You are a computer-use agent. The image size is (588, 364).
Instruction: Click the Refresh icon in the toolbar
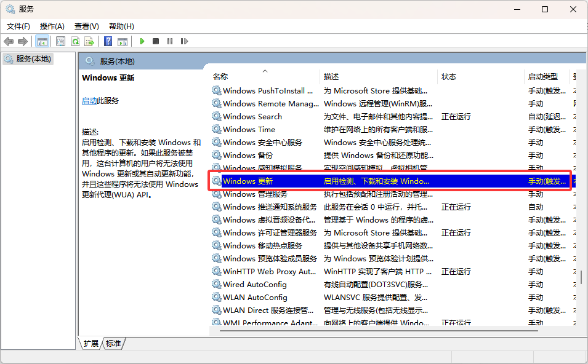tap(75, 41)
